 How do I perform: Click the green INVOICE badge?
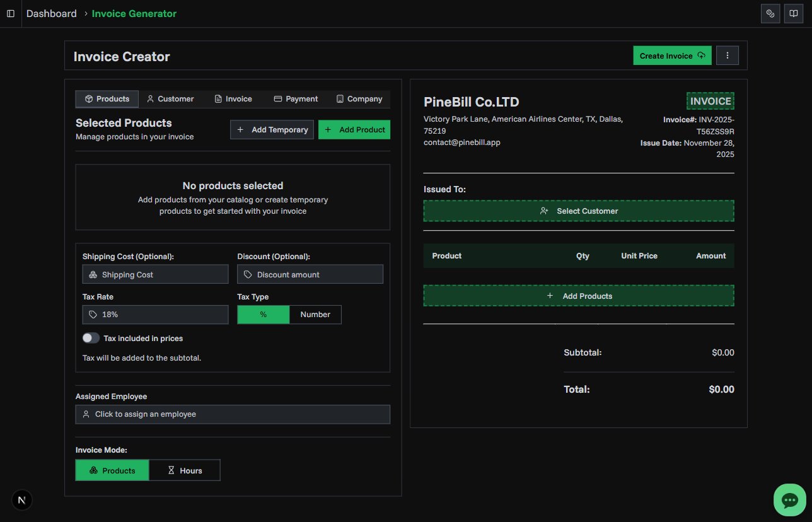[710, 101]
